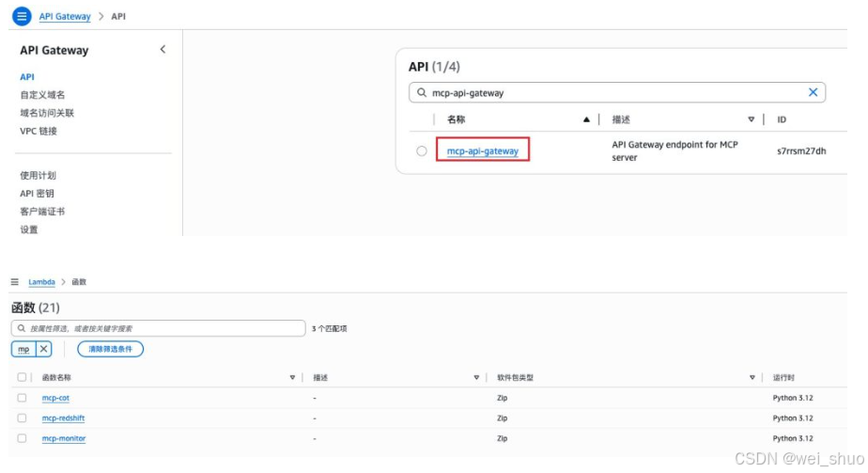Open 设置 in the sidebar
868x473 pixels.
click(29, 229)
